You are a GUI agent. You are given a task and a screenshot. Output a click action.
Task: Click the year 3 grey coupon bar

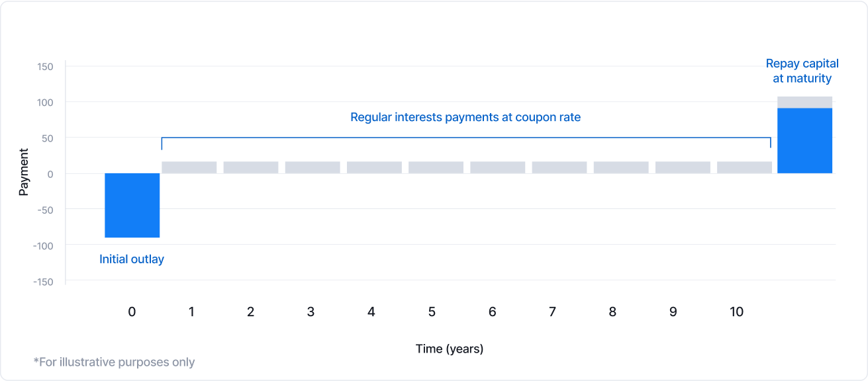(x=313, y=167)
